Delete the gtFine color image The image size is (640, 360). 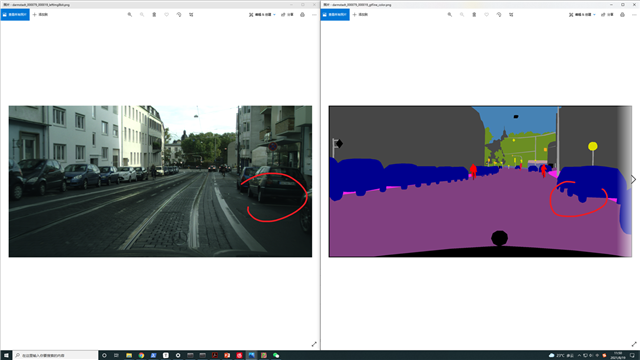point(474,15)
